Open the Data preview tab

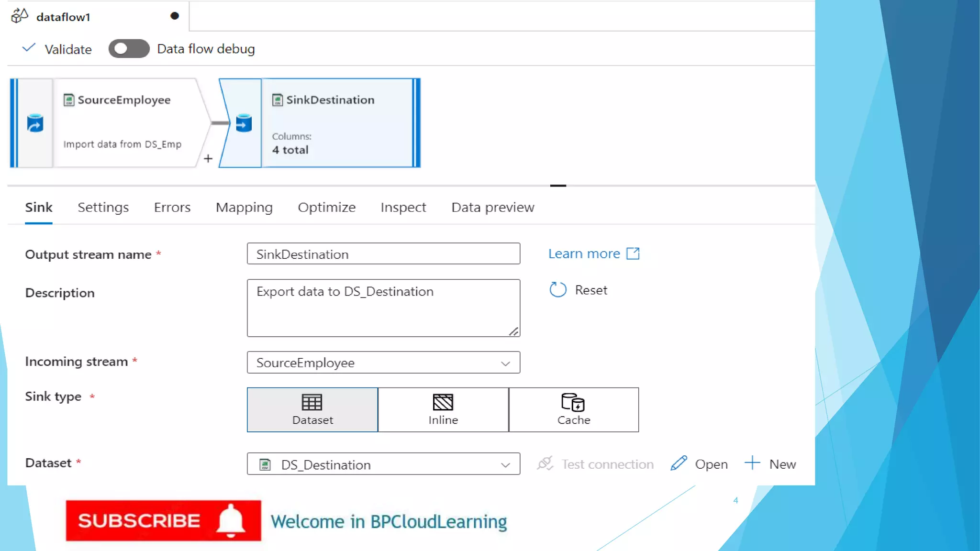click(492, 208)
